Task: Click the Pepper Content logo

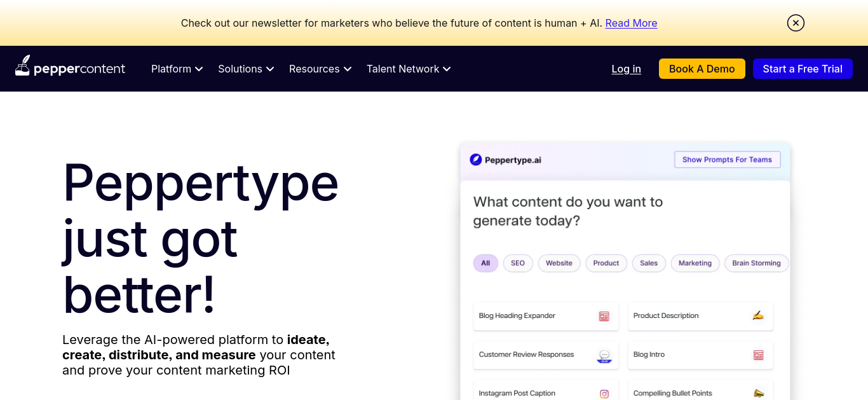Action: pos(70,66)
